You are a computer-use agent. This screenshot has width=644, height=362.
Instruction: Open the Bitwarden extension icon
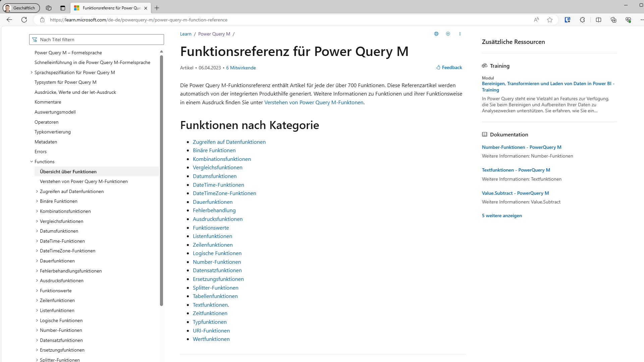coord(568,20)
